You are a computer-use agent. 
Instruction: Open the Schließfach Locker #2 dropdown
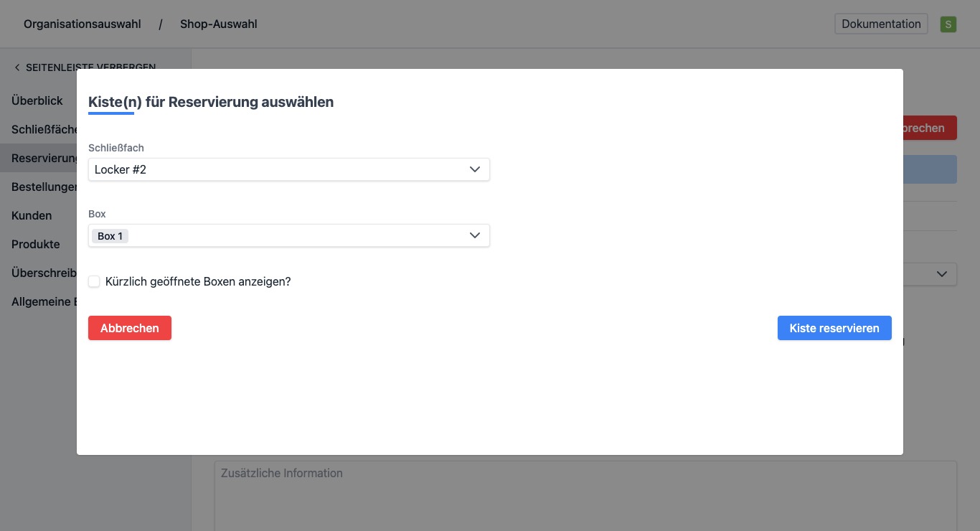(x=288, y=170)
